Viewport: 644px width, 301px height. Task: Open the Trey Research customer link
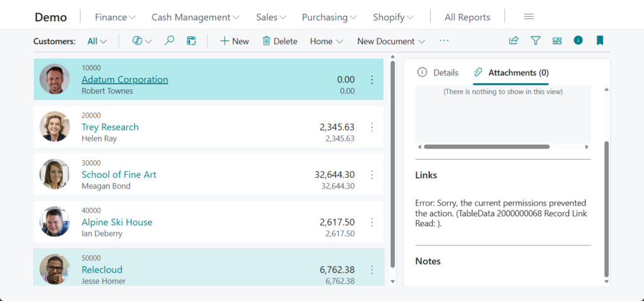pos(110,127)
